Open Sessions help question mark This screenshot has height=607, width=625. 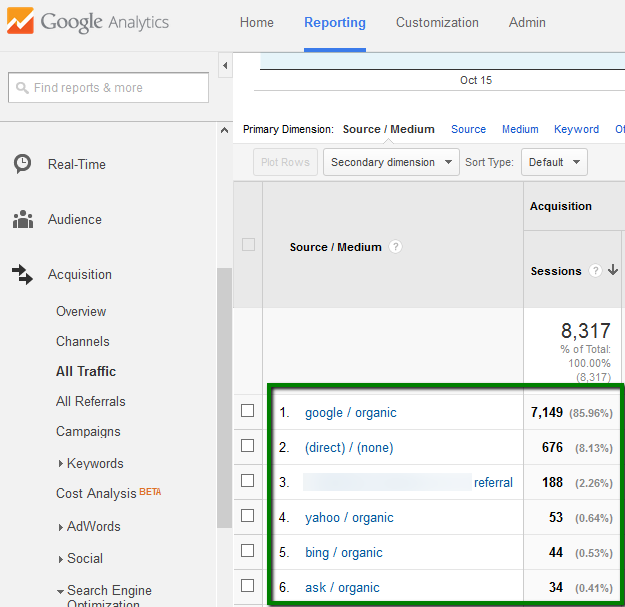coord(595,271)
